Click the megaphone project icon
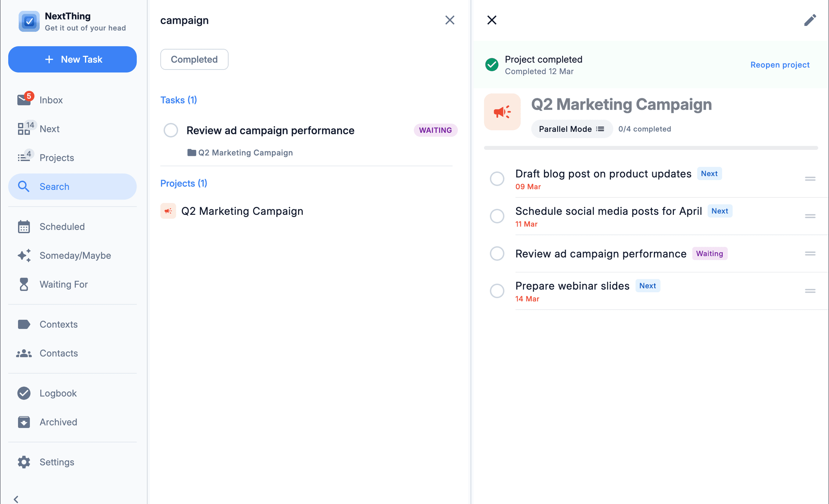829x504 pixels. (x=502, y=112)
